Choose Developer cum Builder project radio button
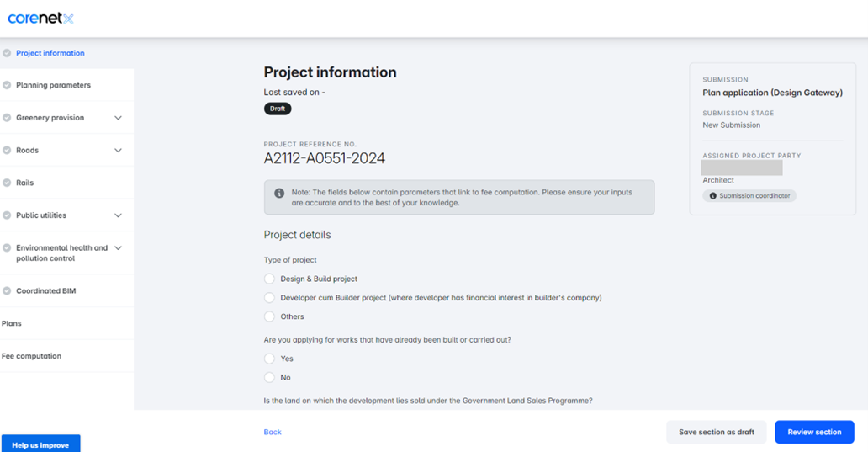 tap(269, 298)
